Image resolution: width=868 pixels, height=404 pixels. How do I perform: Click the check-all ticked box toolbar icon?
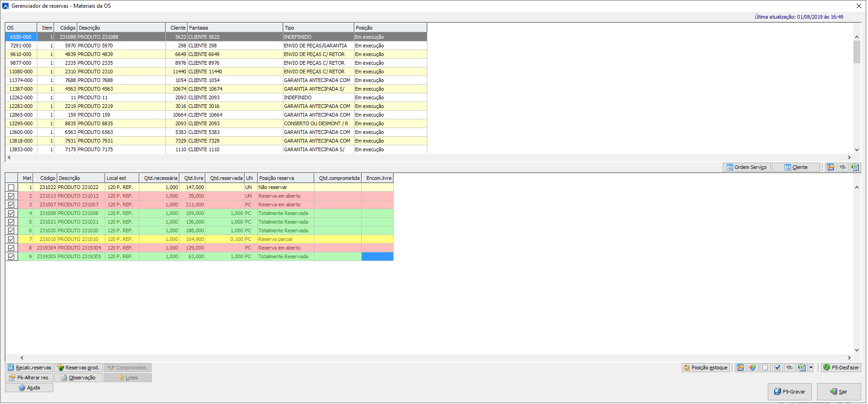coord(777,368)
